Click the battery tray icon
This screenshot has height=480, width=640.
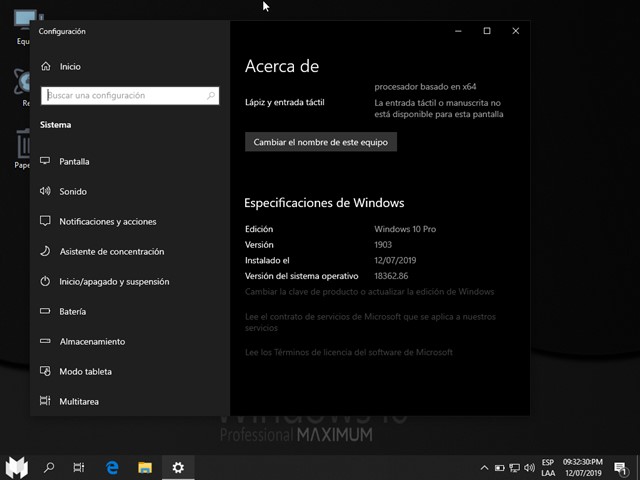click(x=500, y=468)
